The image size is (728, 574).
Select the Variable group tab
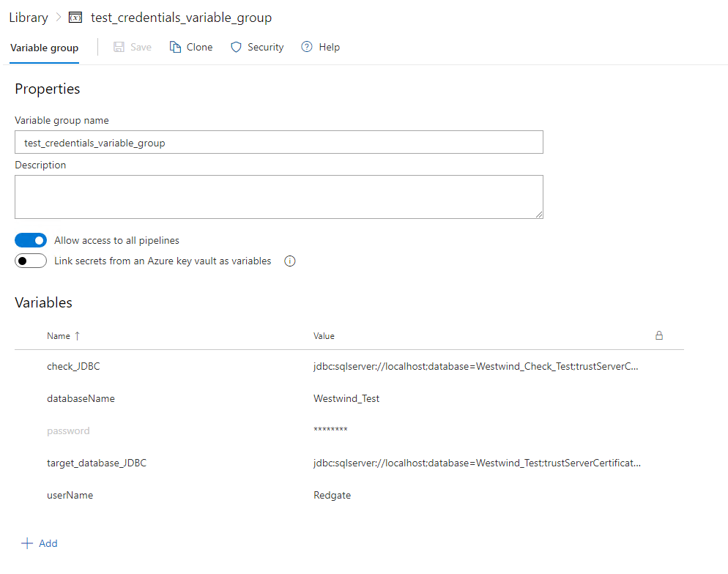[x=44, y=48]
